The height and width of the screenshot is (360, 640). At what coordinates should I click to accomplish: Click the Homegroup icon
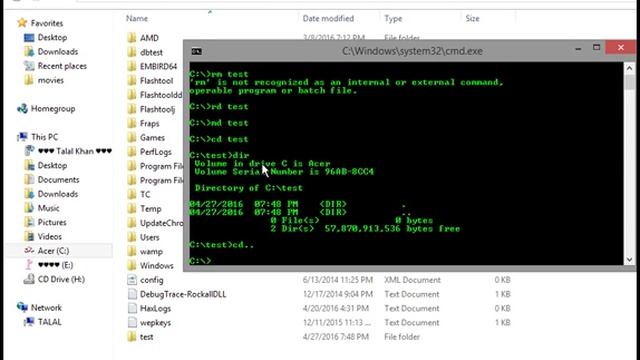pos(22,109)
